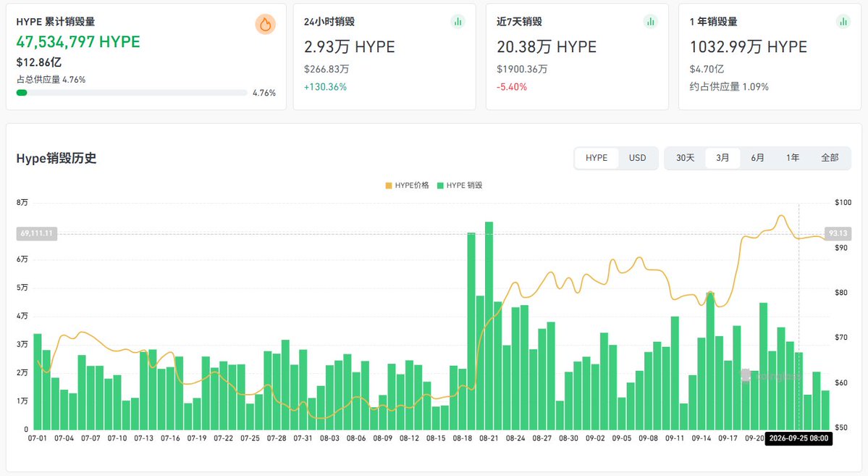Click the 08-18 x-axis date label
This screenshot has width=868, height=476.
(x=462, y=438)
